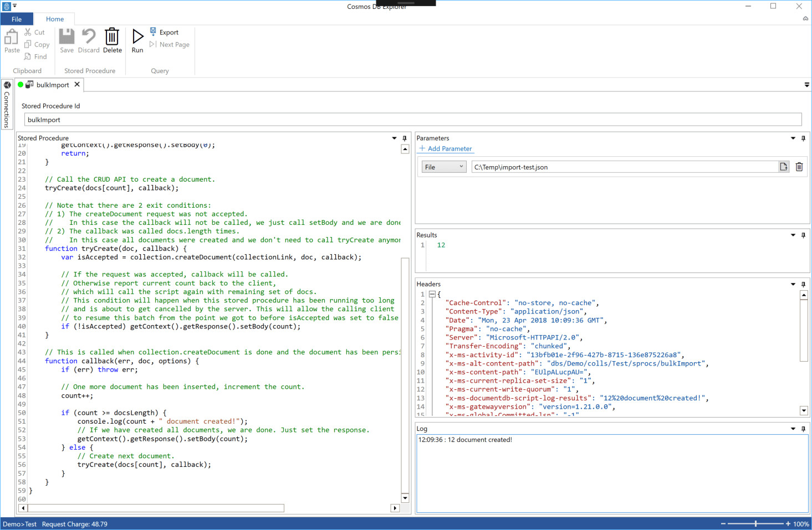Close the bulkImport tab

(x=77, y=84)
